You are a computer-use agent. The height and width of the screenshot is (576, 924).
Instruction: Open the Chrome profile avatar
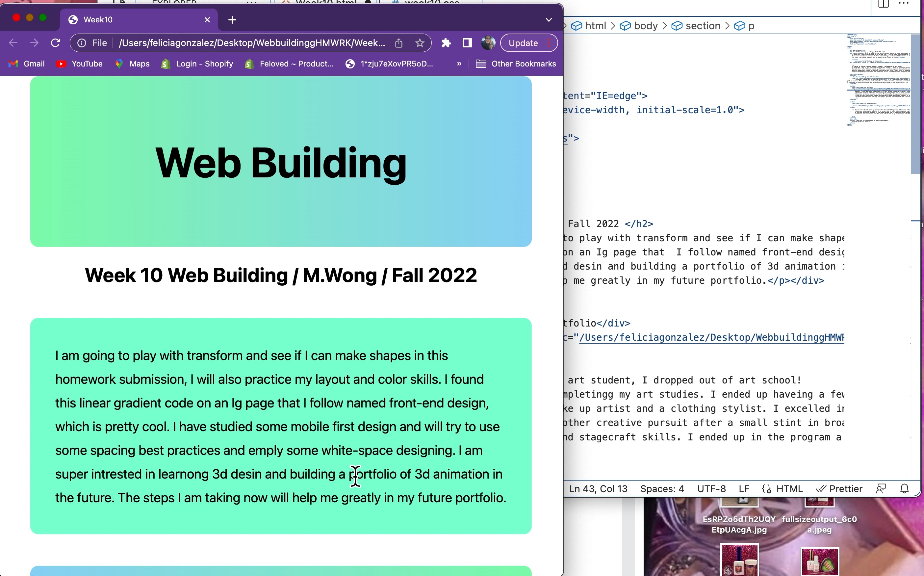[x=488, y=43]
